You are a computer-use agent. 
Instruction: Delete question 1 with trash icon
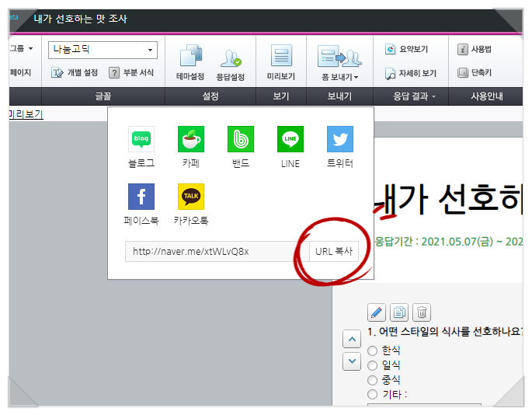pyautogui.click(x=422, y=312)
